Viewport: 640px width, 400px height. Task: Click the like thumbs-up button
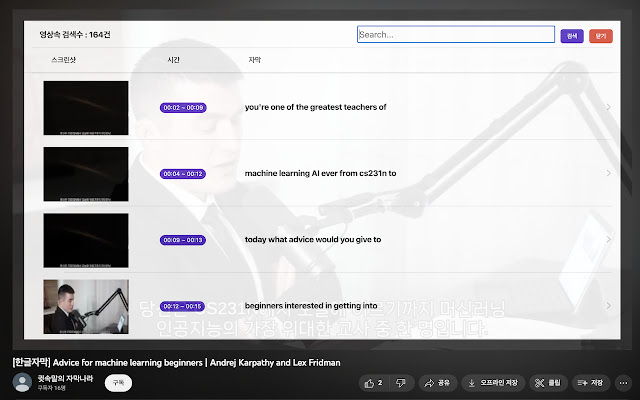(374, 382)
